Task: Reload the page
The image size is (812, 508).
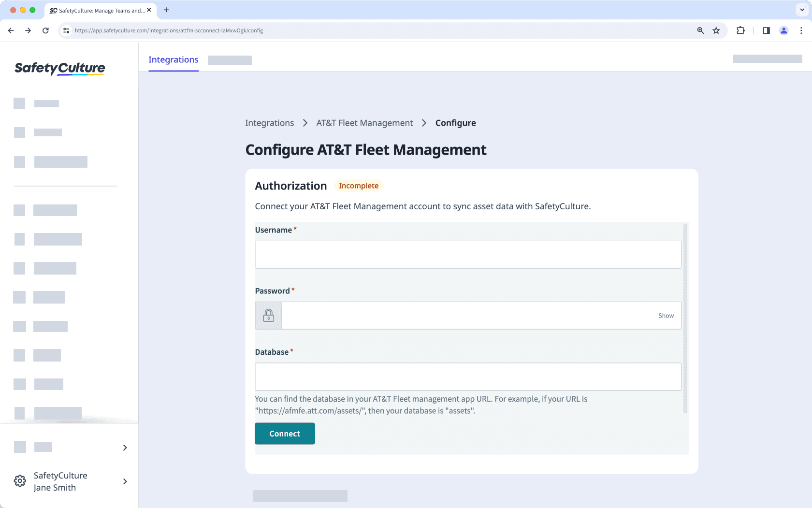Action: 45,30
